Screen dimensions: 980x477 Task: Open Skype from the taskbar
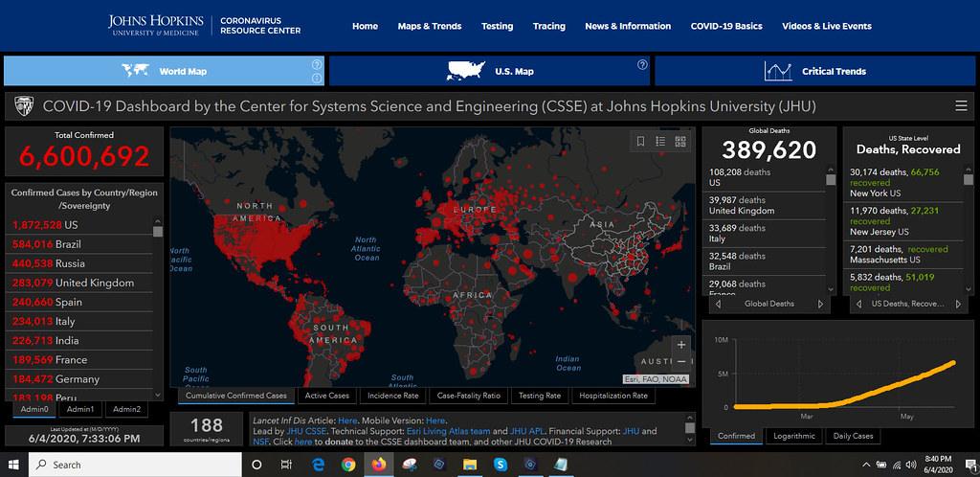click(501, 465)
